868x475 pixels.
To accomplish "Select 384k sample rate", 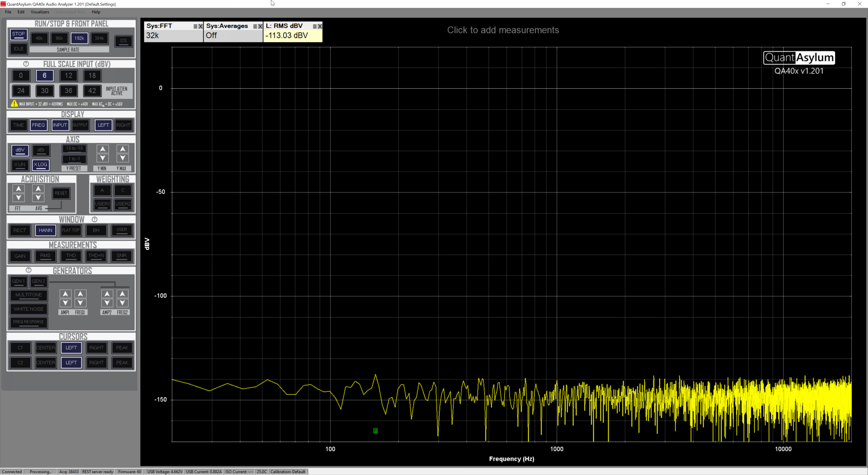I will tap(99, 38).
